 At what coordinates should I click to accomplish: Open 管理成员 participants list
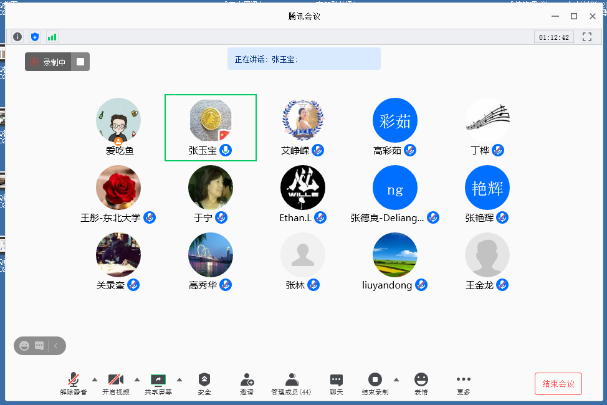[x=291, y=383]
